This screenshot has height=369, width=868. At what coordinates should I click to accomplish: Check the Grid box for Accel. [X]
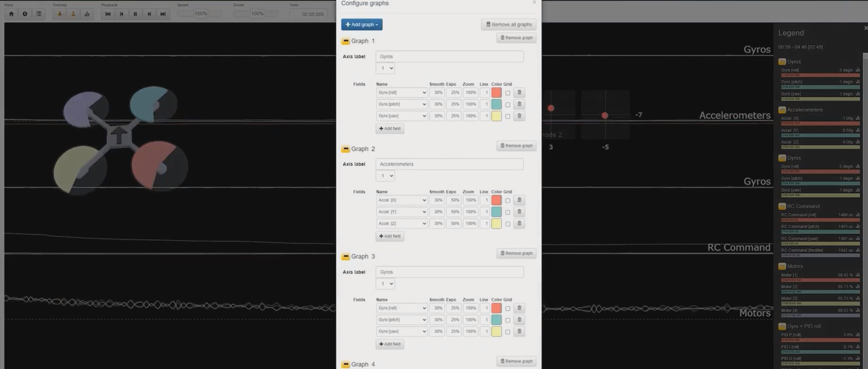(508, 201)
